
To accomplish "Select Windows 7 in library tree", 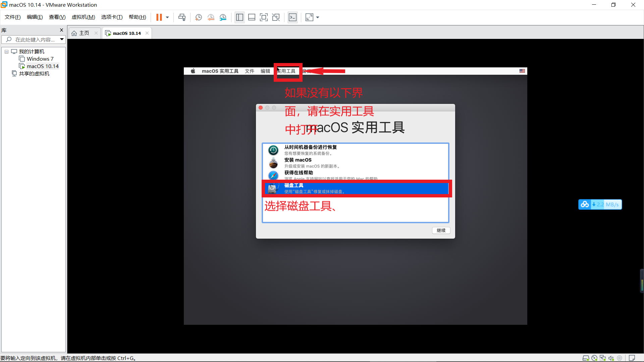I will tap(40, 59).
